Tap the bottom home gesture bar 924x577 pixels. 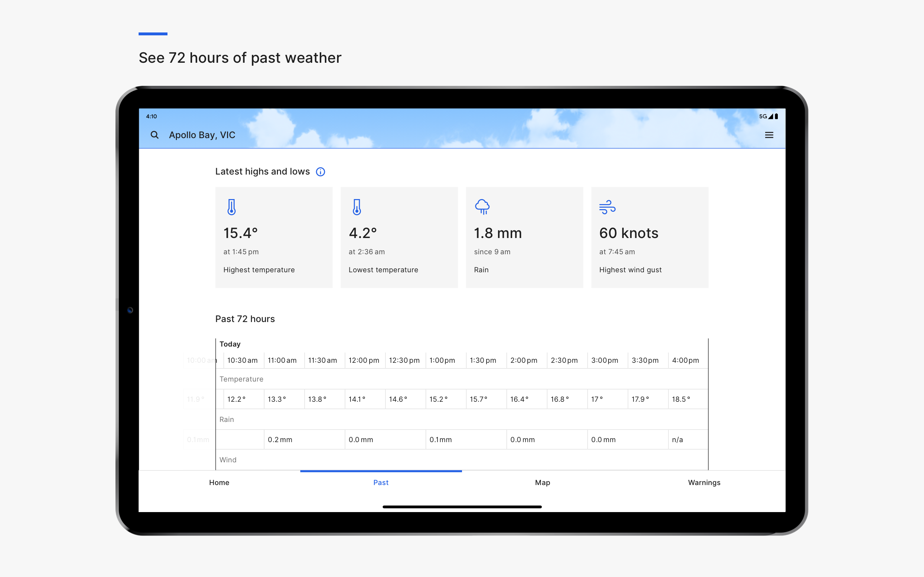click(462, 507)
